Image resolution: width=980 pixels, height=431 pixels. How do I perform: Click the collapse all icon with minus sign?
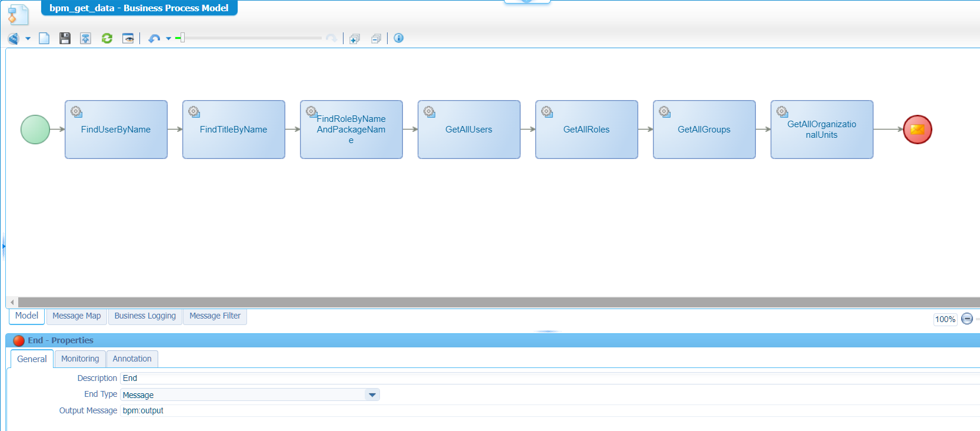coord(376,39)
